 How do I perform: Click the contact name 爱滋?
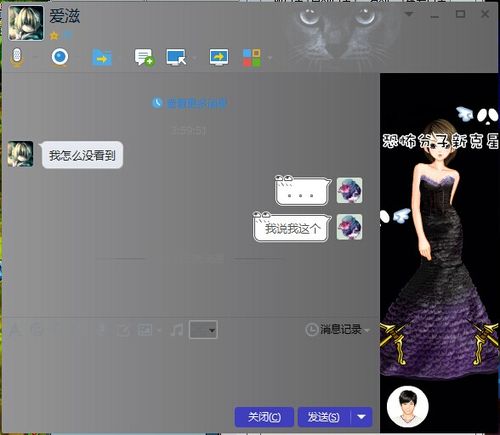[x=65, y=16]
